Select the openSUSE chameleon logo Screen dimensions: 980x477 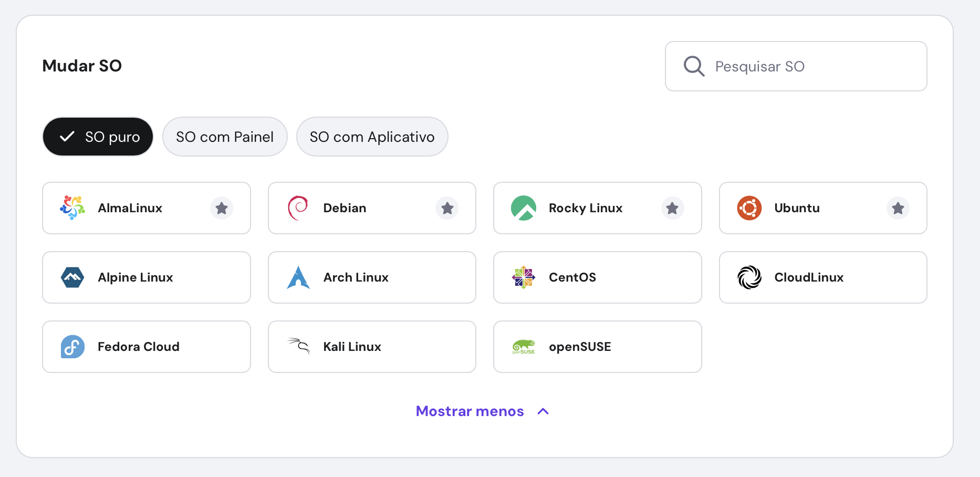click(524, 347)
